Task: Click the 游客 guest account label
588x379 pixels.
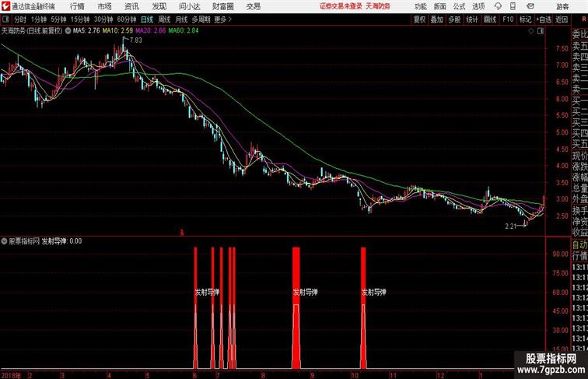Action: tap(562, 6)
